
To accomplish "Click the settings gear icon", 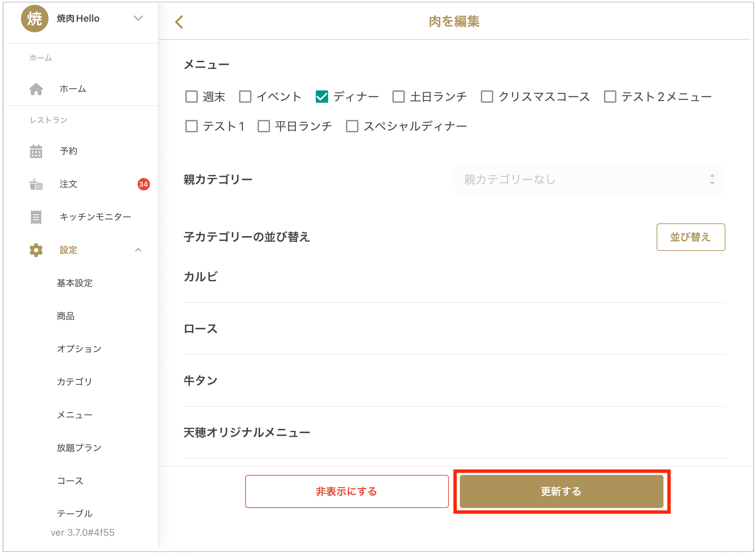I will click(36, 250).
